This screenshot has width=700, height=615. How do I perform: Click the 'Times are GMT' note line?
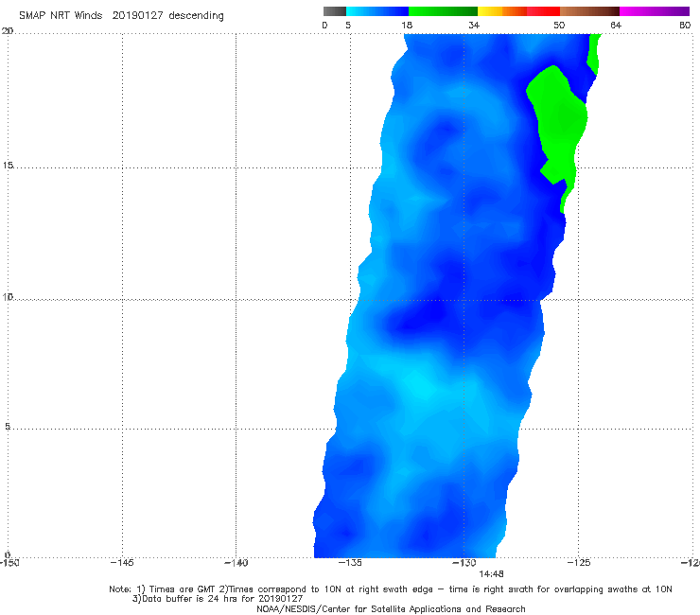391,589
